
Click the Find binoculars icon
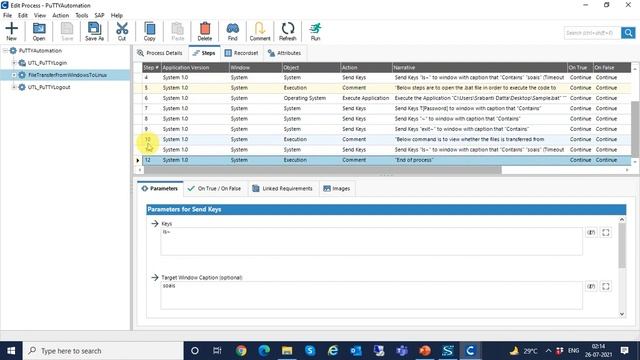pos(232,31)
